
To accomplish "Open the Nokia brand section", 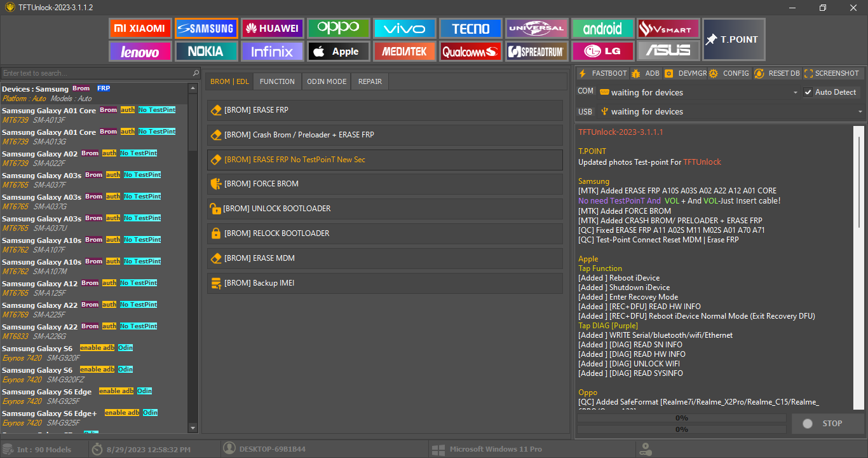I will coord(206,52).
